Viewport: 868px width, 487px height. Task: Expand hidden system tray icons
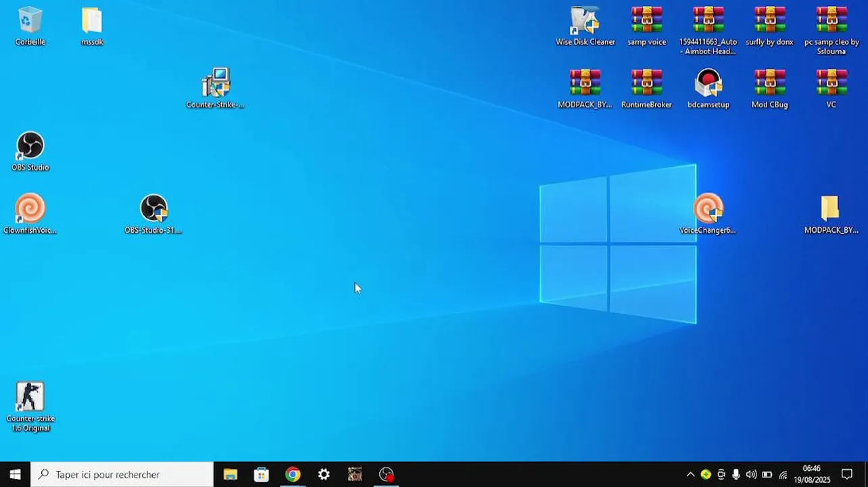coord(690,474)
